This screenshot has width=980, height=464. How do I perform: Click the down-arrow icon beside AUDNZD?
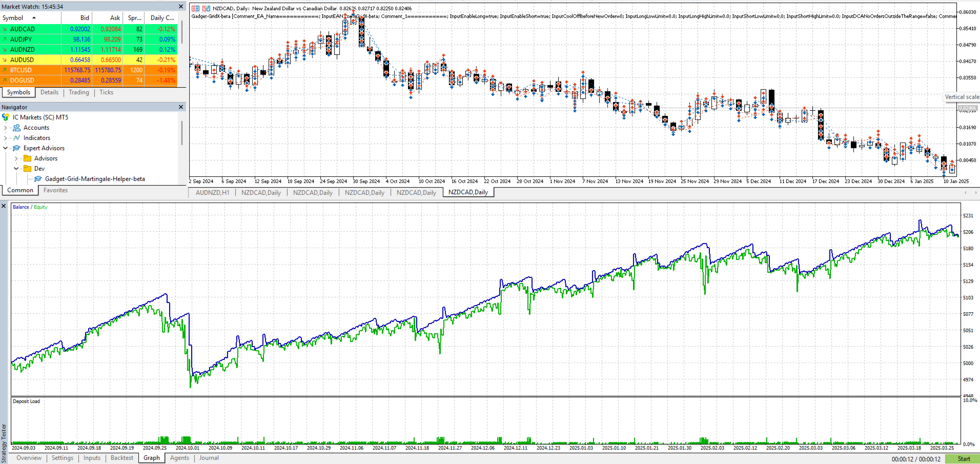click(5, 50)
